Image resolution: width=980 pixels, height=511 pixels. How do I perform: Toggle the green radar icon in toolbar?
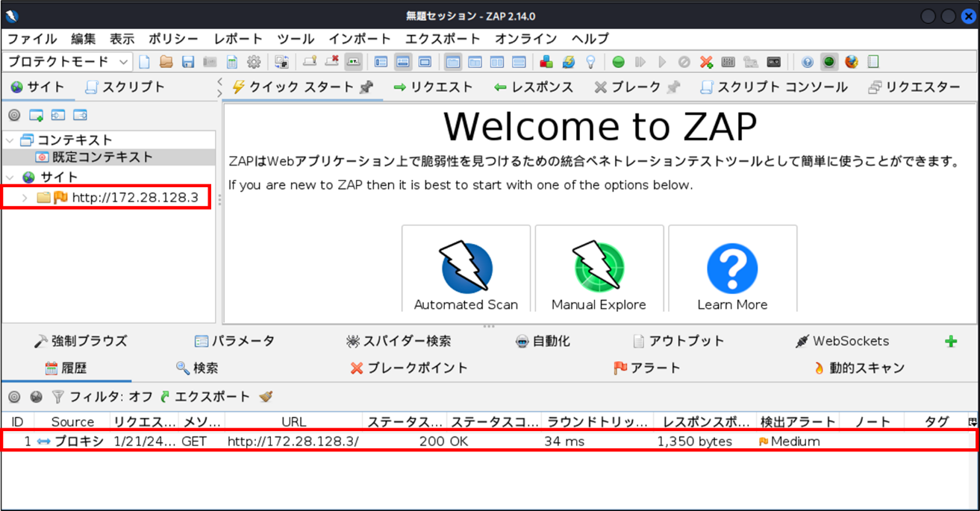click(828, 62)
